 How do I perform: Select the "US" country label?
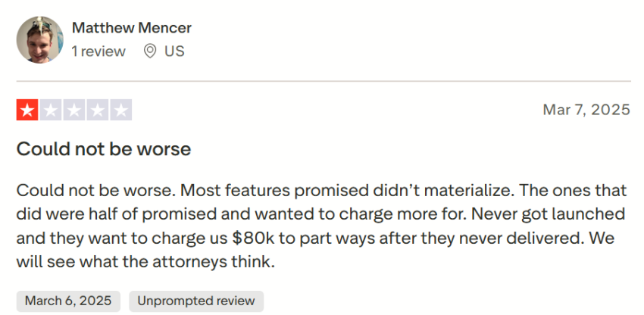[174, 51]
